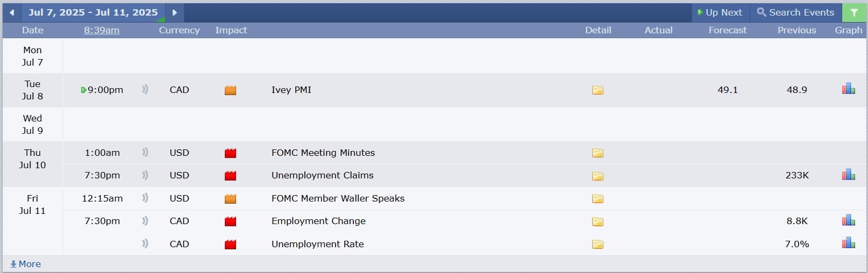Click the Forecast column header
Image resolution: width=868 pixels, height=273 pixels.
tap(728, 30)
